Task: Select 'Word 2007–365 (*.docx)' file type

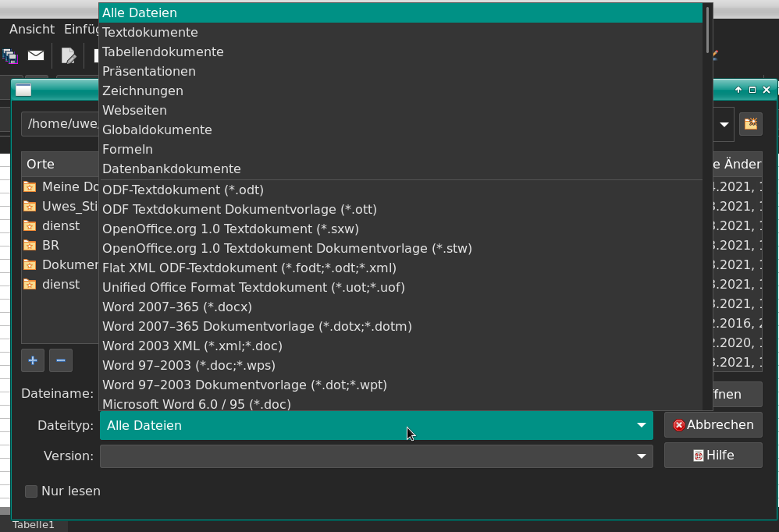Action: 176,307
